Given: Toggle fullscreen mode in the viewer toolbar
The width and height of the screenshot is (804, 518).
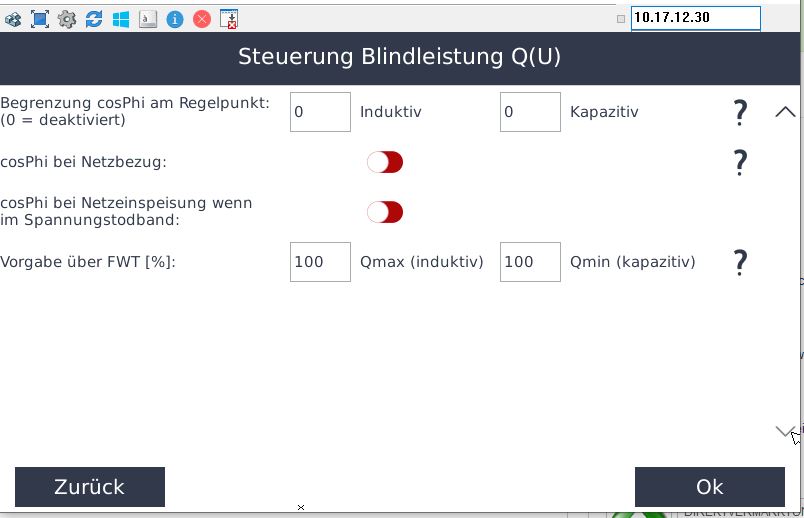Looking at the screenshot, I should [x=40, y=18].
